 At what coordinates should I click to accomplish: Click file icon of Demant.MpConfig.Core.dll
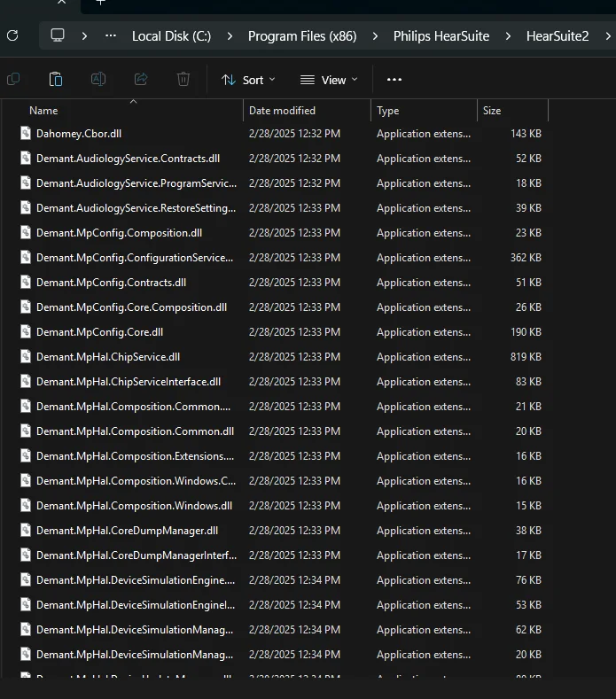click(x=26, y=331)
